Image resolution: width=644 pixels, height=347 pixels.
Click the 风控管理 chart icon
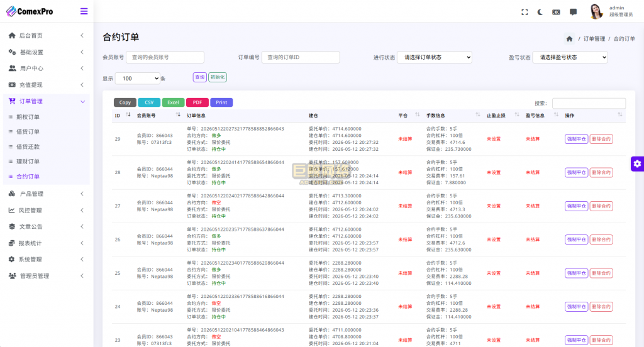pyautogui.click(x=11, y=210)
